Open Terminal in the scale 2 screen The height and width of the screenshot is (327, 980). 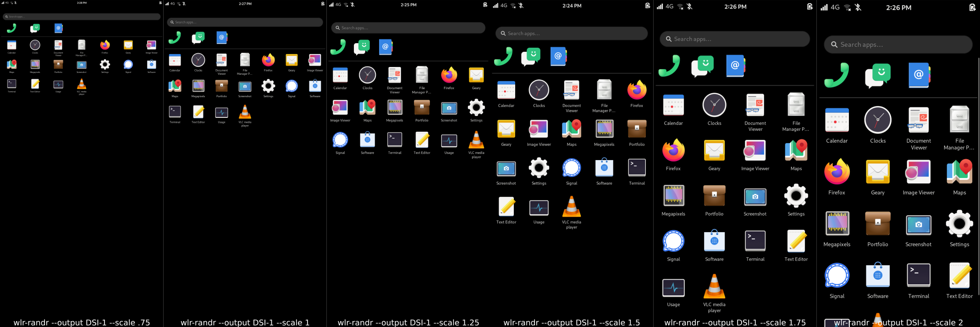919,275
